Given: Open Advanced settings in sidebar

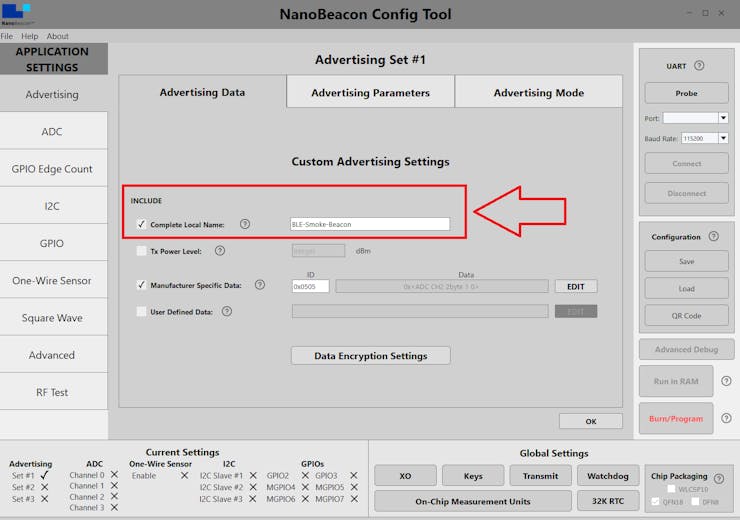Looking at the screenshot, I should point(53,355).
